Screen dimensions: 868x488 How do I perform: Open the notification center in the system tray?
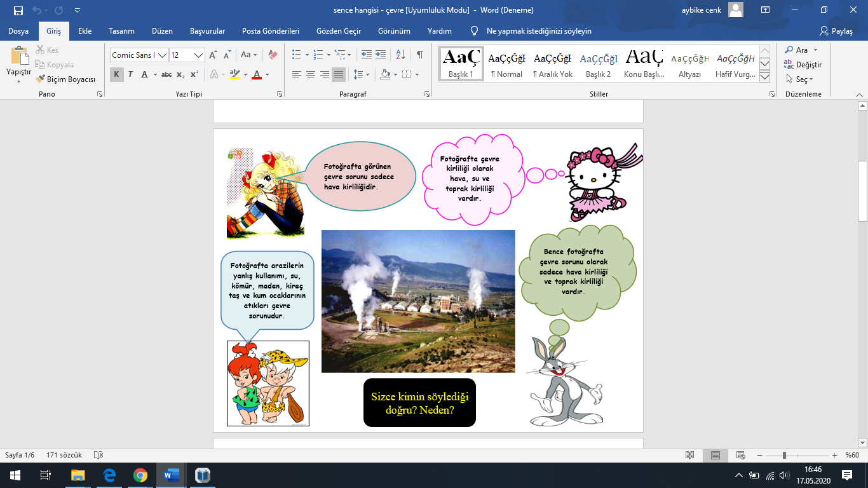pyautogui.click(x=847, y=475)
